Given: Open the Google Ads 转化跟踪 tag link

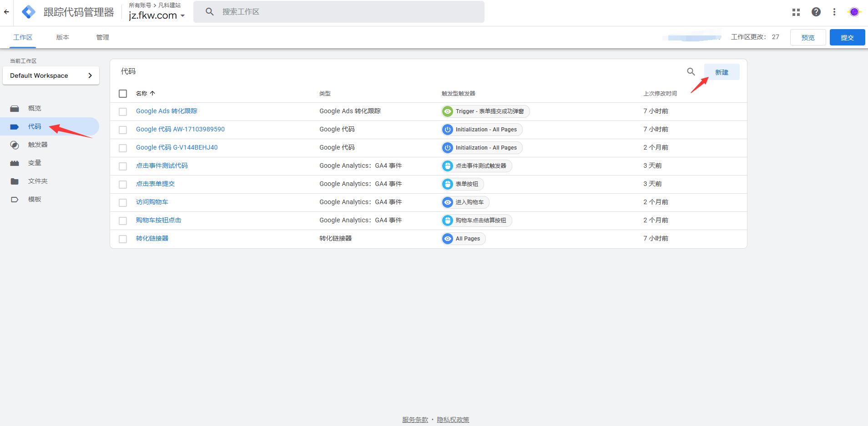Looking at the screenshot, I should (x=167, y=111).
